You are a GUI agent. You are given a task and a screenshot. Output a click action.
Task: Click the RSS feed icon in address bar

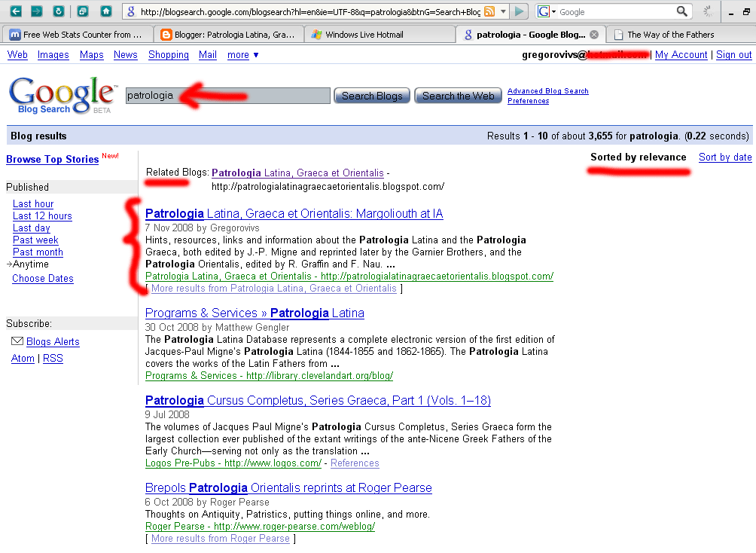coord(489,11)
